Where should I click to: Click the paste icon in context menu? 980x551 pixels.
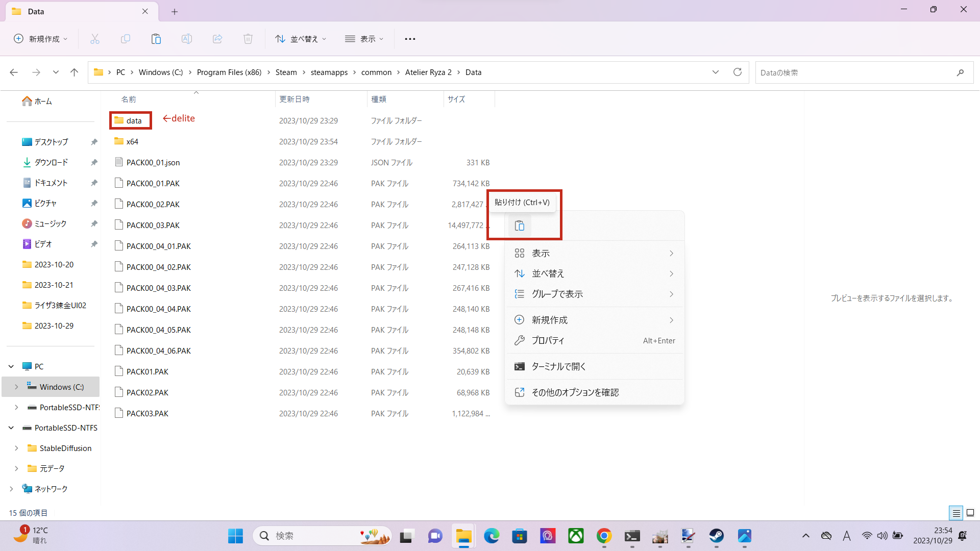tap(520, 226)
